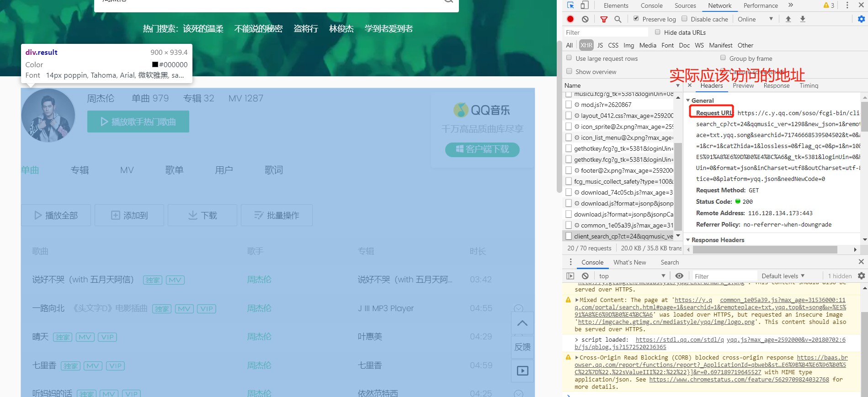Stop recording network log with red record button
868x397 pixels.
click(570, 19)
